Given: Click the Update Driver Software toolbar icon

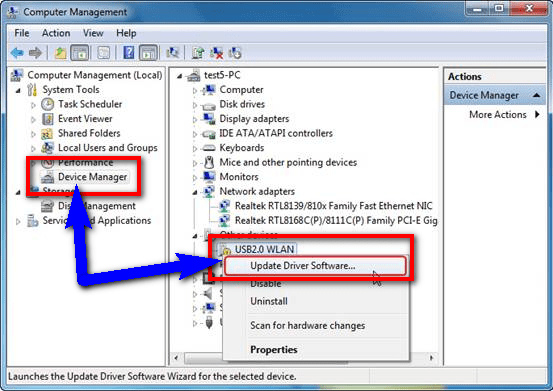Looking at the screenshot, I should coord(198,53).
